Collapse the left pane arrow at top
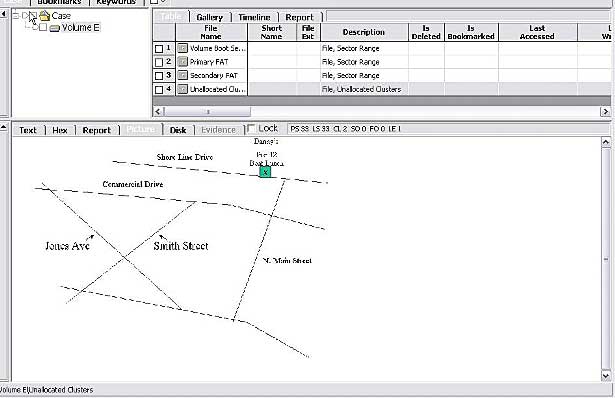This screenshot has height=398, width=615. pyautogui.click(x=4, y=14)
